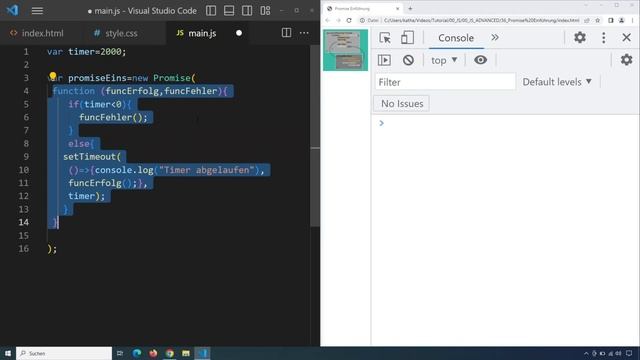Split the editor to the right

(x=287, y=33)
